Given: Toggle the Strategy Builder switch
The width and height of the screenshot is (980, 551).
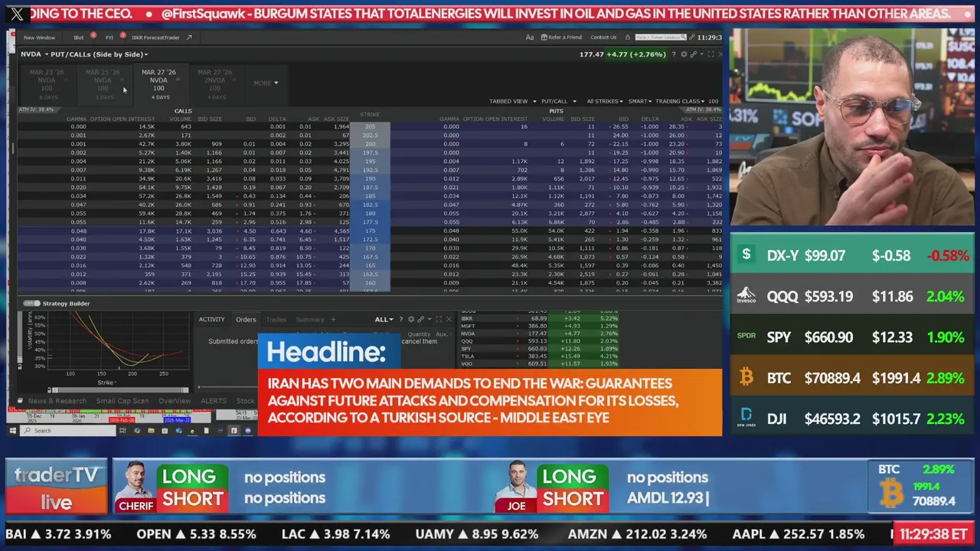Looking at the screenshot, I should pyautogui.click(x=31, y=304).
